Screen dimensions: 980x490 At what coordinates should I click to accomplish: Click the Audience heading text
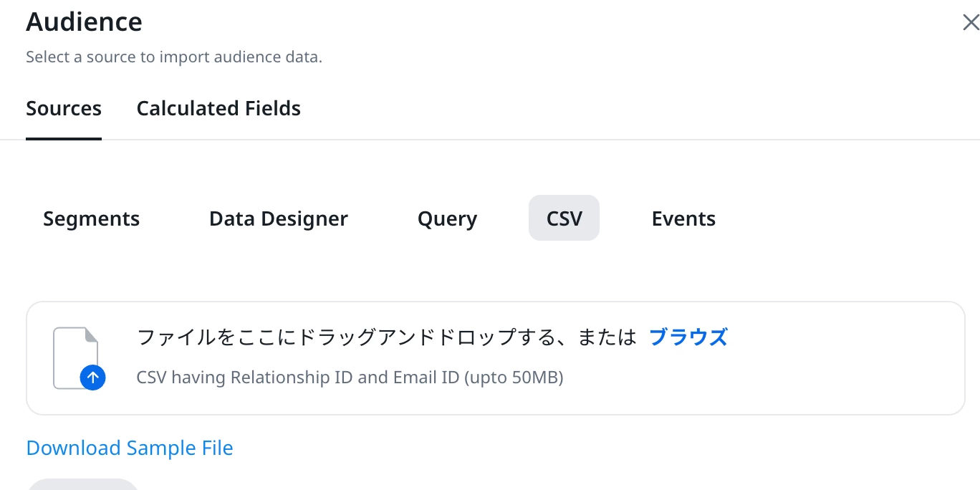point(84,22)
